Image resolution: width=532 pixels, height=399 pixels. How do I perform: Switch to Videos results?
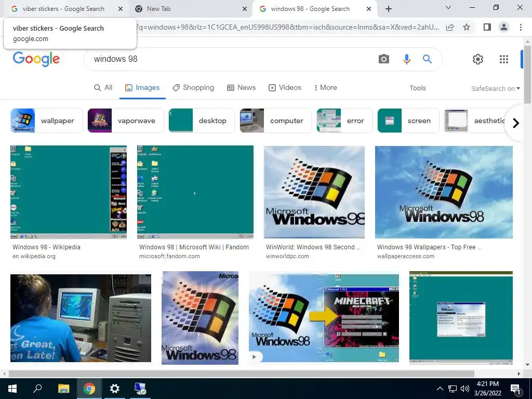[x=285, y=87]
